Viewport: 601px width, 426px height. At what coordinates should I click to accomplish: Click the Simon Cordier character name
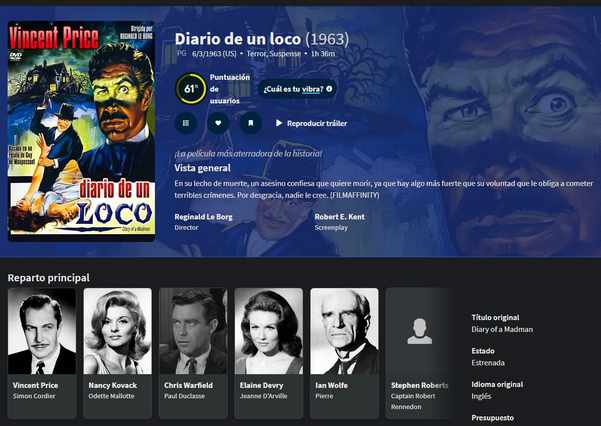point(34,396)
